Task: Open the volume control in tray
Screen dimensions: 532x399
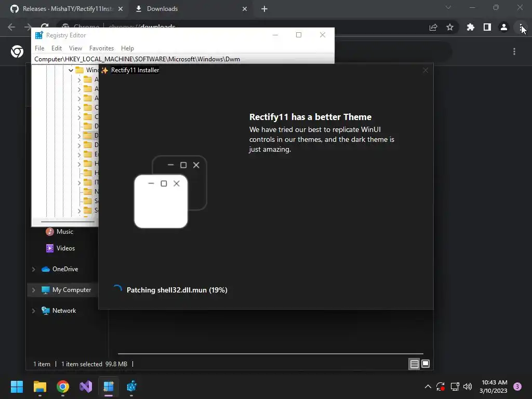Action: point(468,387)
